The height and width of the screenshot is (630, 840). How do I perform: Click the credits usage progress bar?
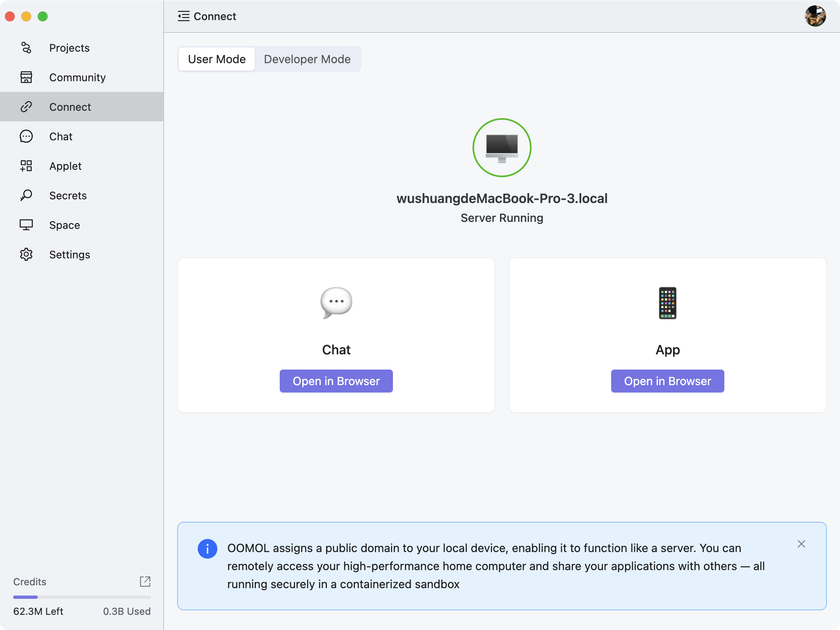(x=82, y=597)
